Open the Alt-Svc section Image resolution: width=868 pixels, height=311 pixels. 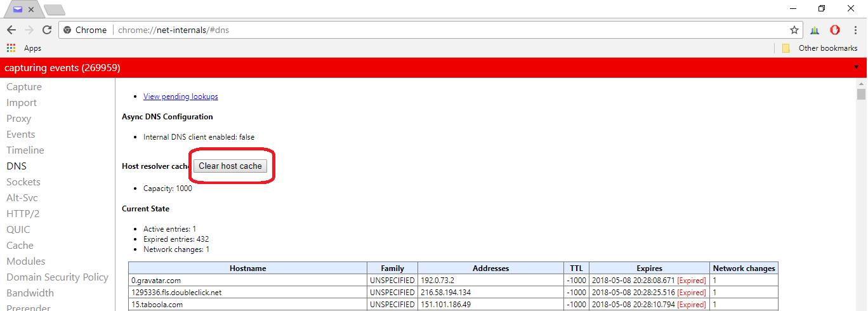click(23, 198)
